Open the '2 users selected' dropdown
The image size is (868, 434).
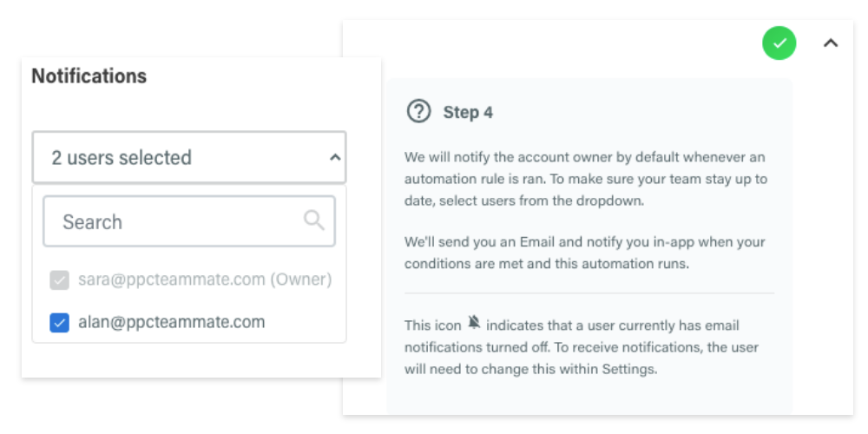click(x=189, y=157)
